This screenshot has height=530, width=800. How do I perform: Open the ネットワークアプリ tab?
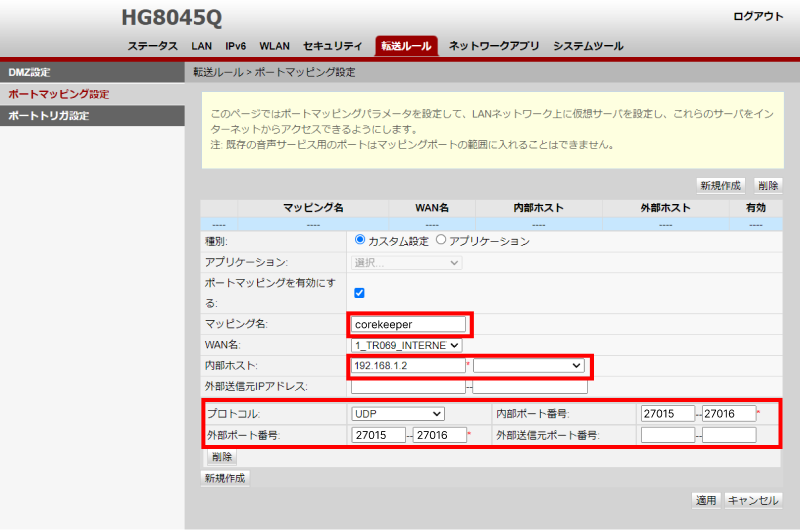click(x=494, y=46)
